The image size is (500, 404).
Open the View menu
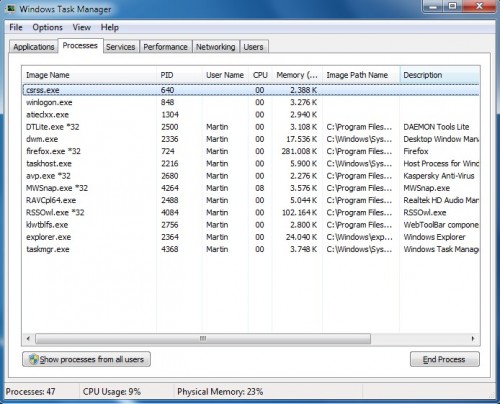(82, 27)
